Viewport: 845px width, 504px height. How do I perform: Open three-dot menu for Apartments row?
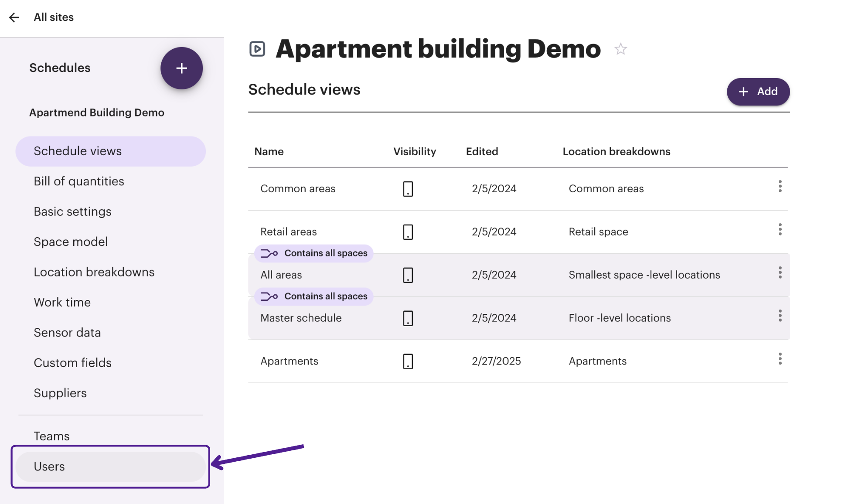(x=780, y=359)
